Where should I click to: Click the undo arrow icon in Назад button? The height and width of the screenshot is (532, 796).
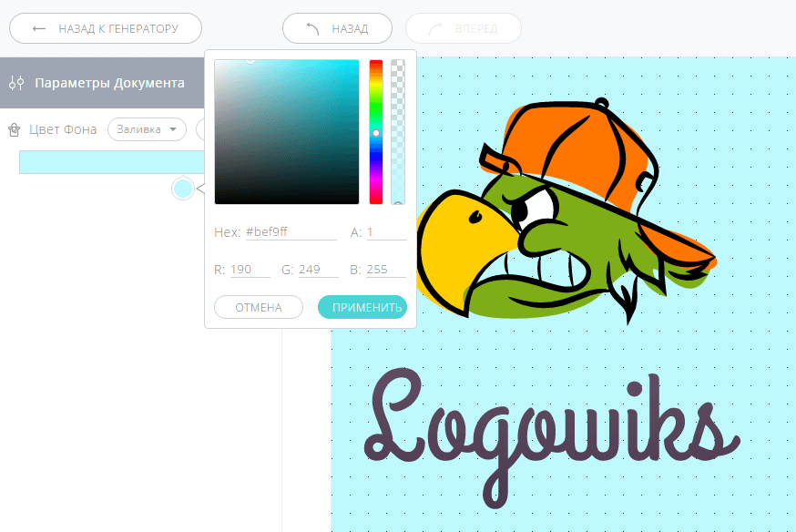pyautogui.click(x=312, y=28)
